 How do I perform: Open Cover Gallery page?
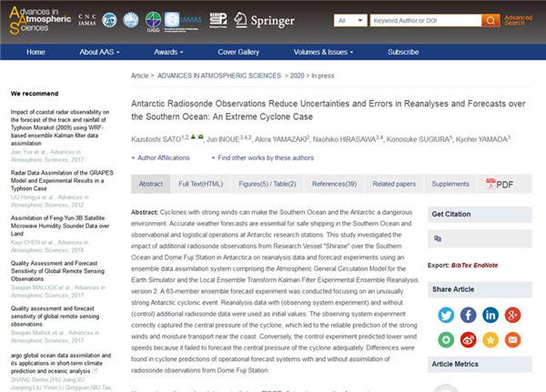238,52
